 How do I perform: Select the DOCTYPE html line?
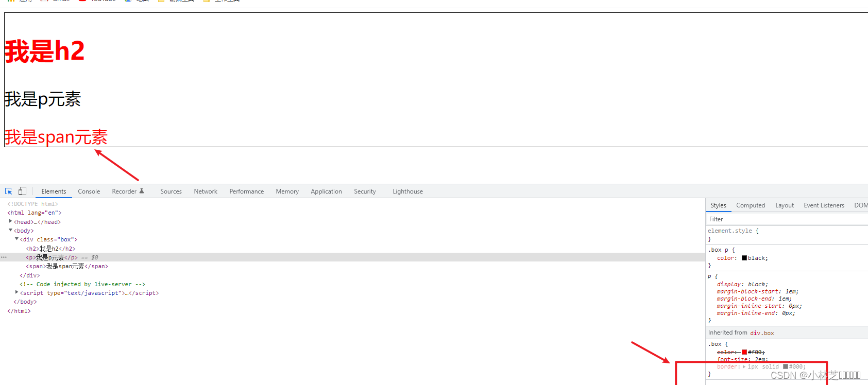pyautogui.click(x=33, y=204)
